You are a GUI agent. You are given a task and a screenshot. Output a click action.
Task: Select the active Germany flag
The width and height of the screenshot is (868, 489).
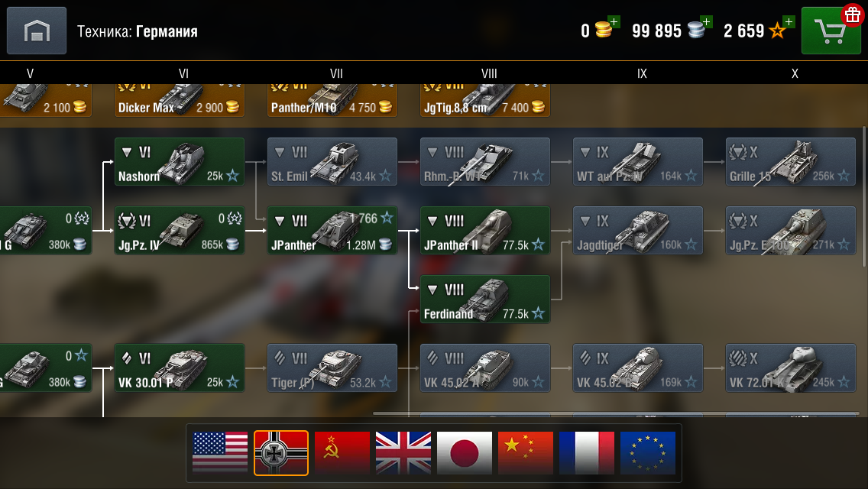click(281, 452)
